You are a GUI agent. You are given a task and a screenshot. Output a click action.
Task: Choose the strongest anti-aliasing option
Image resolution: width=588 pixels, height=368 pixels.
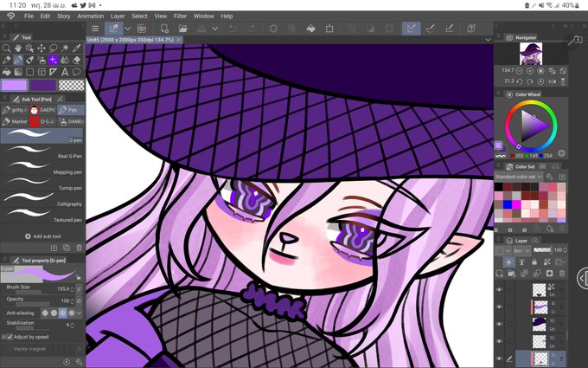tap(71, 313)
